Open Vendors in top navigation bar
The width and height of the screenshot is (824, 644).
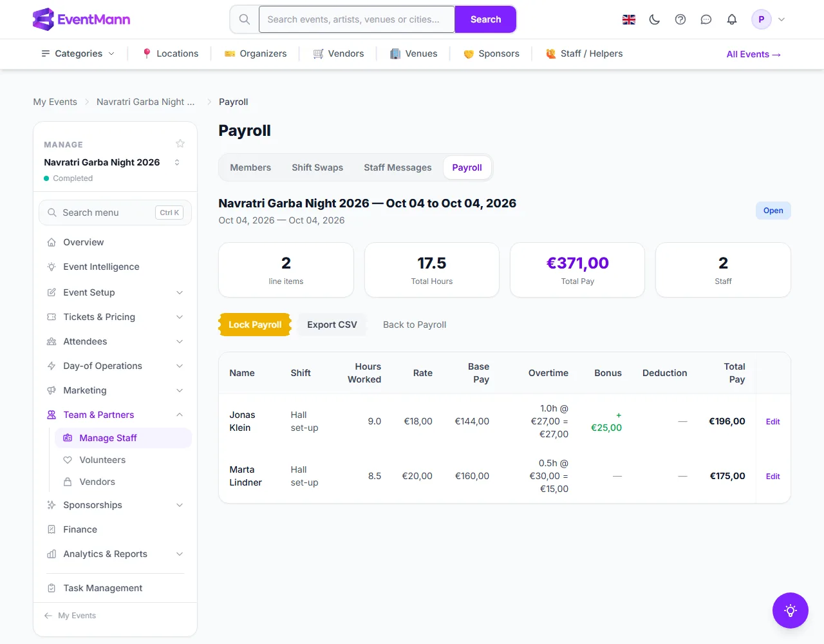[x=339, y=53]
